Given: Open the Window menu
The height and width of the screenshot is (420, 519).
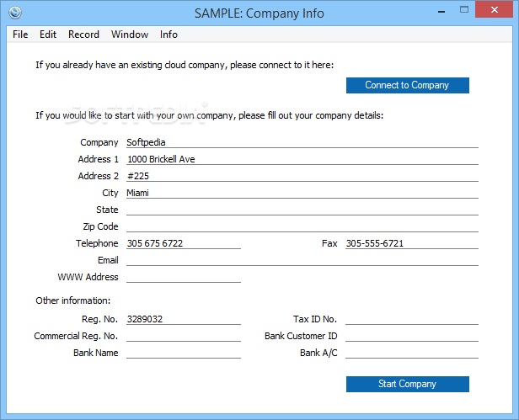Looking at the screenshot, I should click(130, 35).
